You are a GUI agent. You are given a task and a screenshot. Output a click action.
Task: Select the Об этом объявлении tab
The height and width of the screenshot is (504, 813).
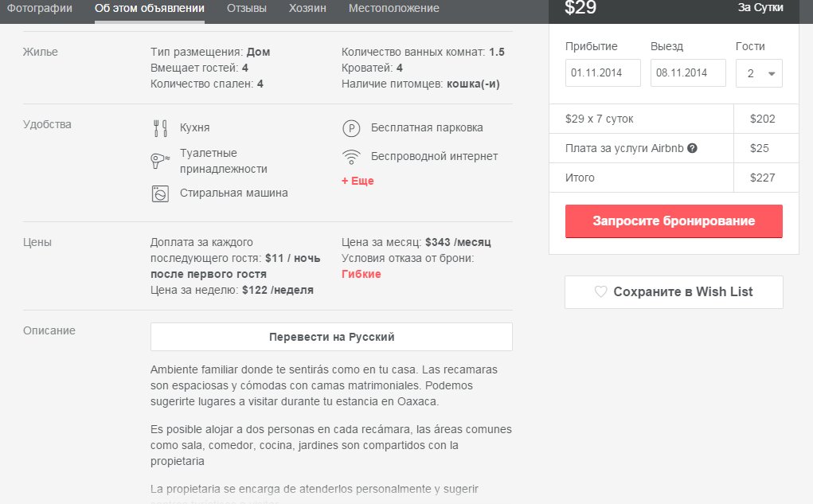tap(149, 9)
